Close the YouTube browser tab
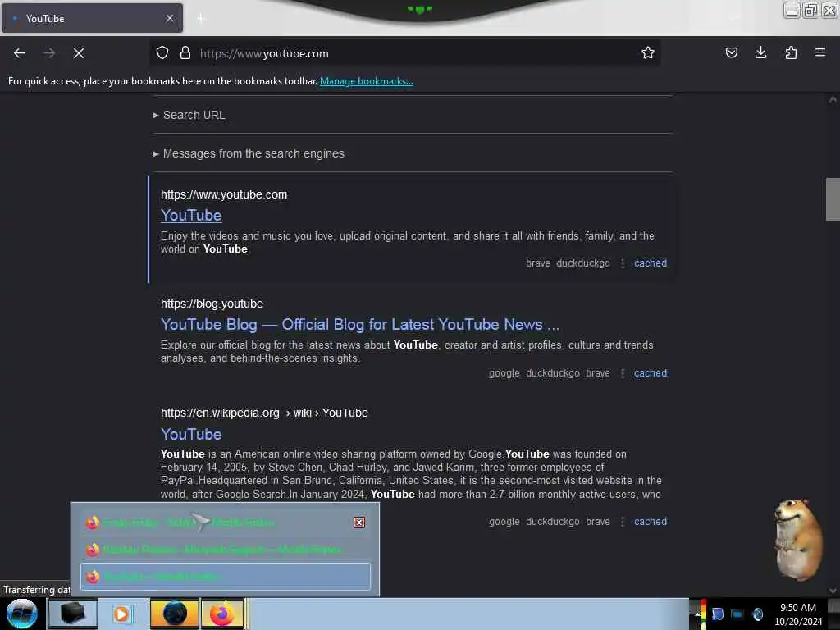Viewport: 840px width, 630px height. tap(170, 18)
